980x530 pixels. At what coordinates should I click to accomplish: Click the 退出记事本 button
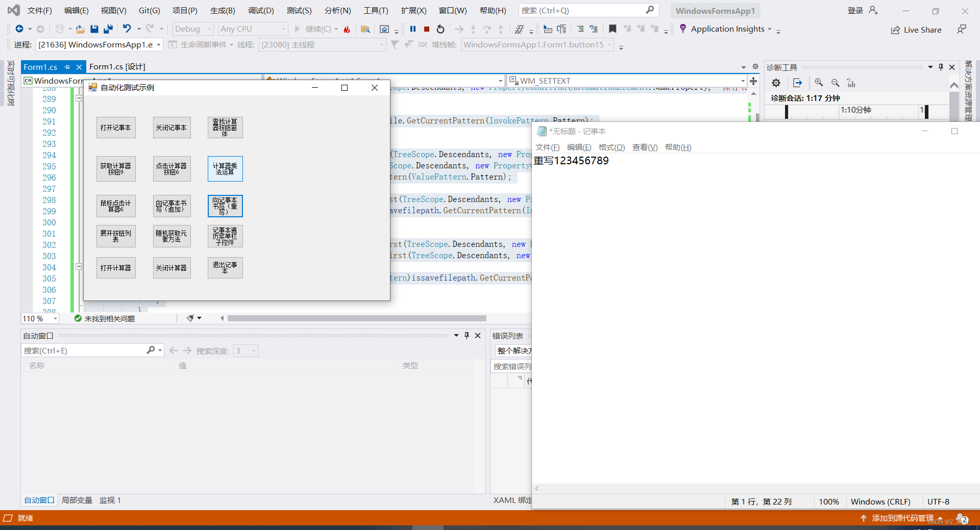(x=225, y=268)
